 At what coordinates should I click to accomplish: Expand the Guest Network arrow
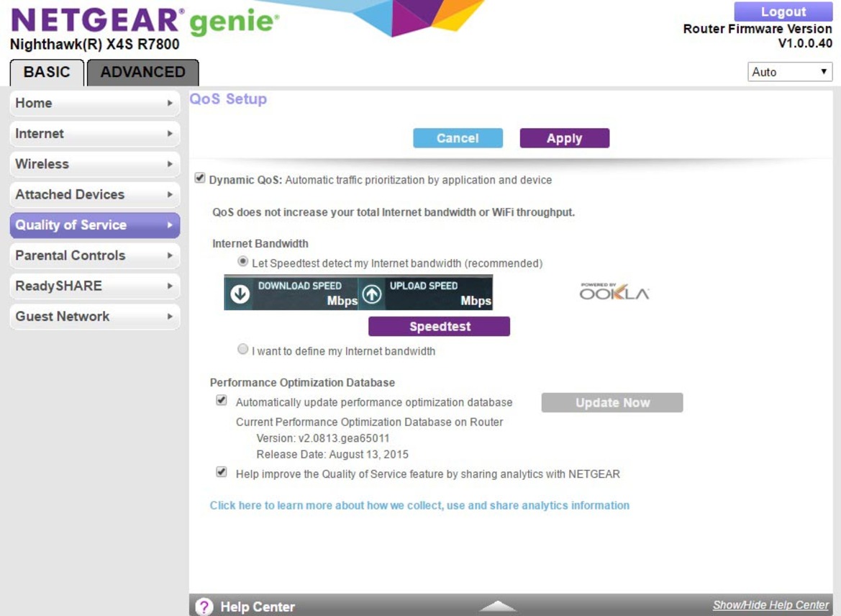tap(170, 317)
